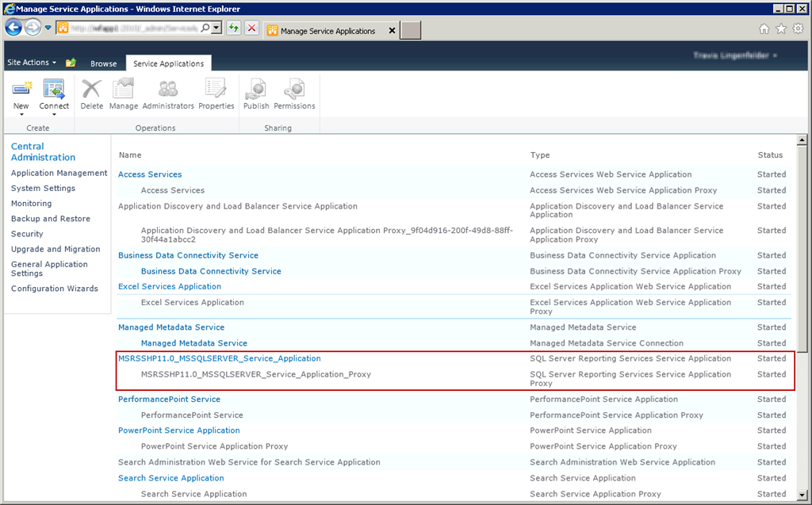This screenshot has width=812, height=505.
Task: Open General Application Settings
Action: tap(49, 268)
